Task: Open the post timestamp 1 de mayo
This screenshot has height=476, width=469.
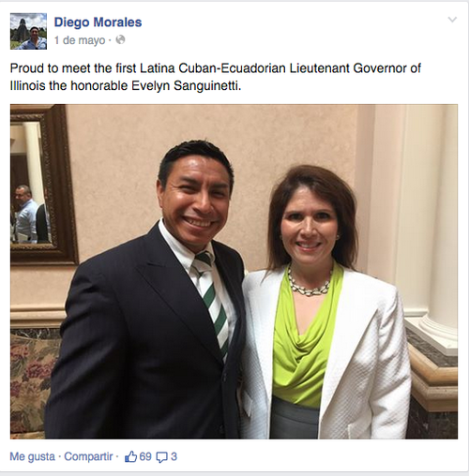Action: click(x=80, y=40)
